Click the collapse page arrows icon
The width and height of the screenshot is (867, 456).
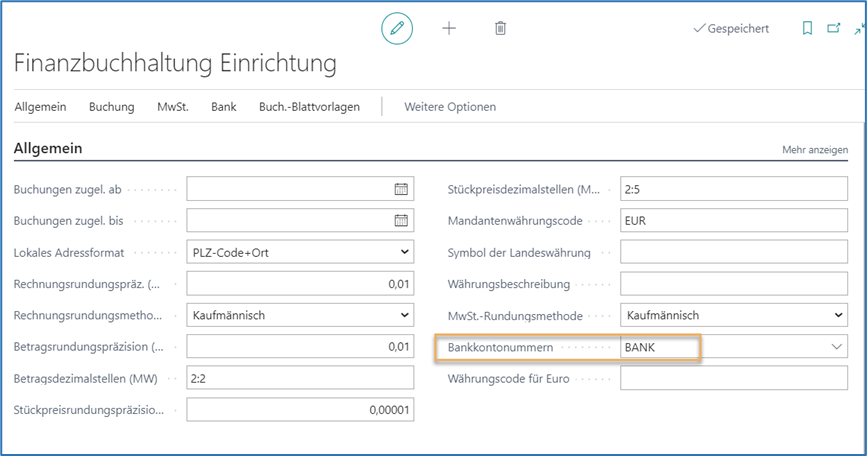click(858, 29)
